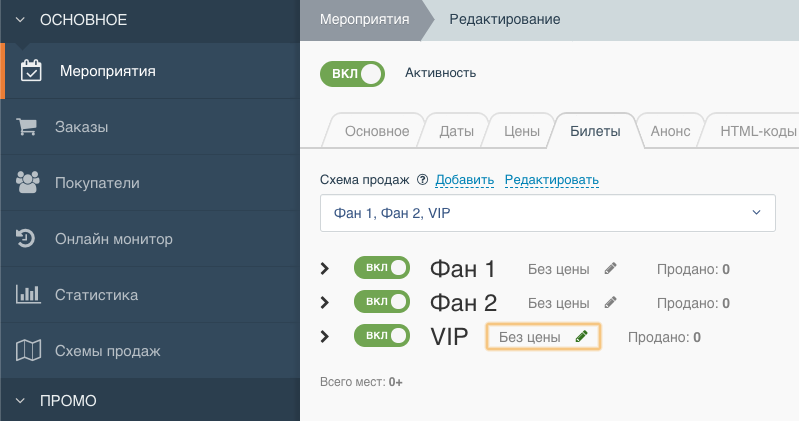Expand the VIP ticket row
This screenshot has height=421, width=799.
[x=325, y=336]
